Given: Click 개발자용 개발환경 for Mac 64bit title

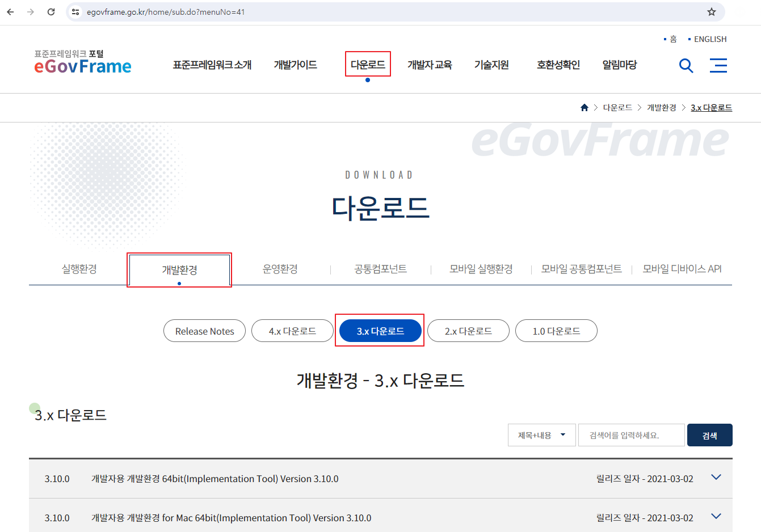Looking at the screenshot, I should pyautogui.click(x=232, y=518).
